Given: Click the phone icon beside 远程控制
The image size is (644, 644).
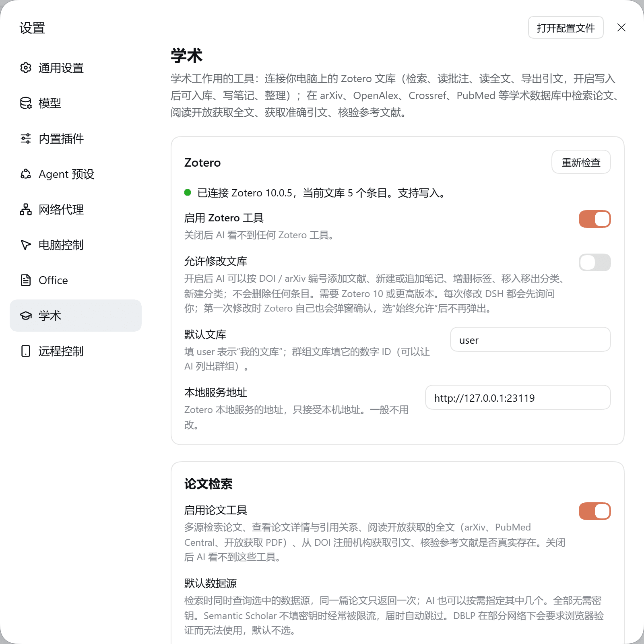Looking at the screenshot, I should (x=26, y=351).
